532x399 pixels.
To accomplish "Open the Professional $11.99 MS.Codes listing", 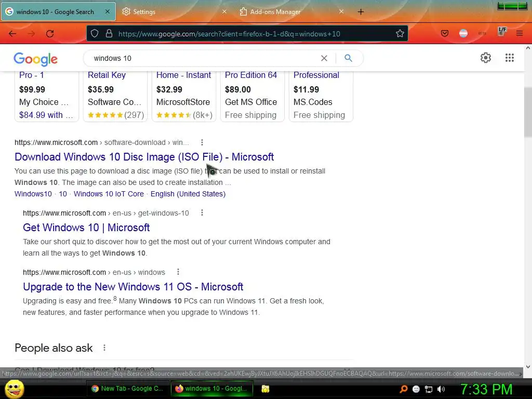I will coord(321,96).
